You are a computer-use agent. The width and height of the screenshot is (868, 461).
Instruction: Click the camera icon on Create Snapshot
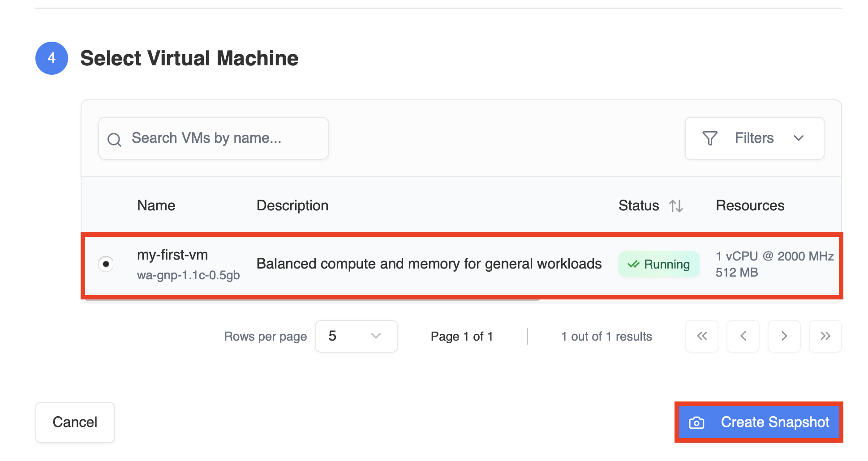coord(696,423)
